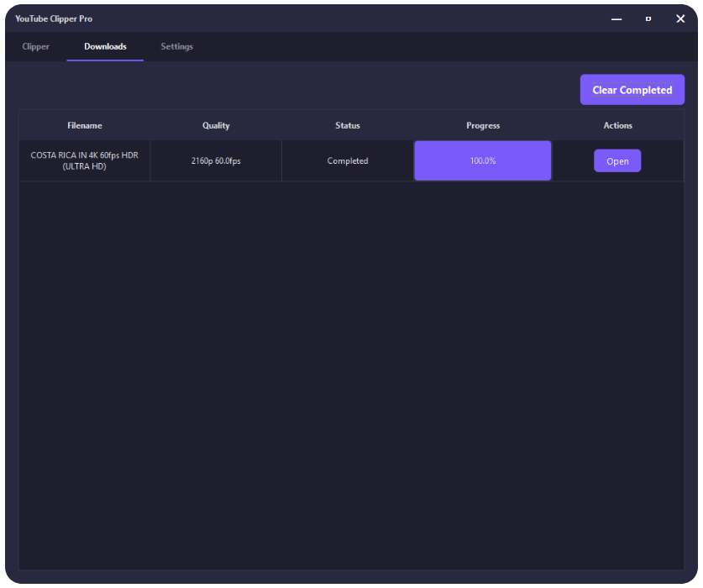
Task: Click the 2160p 60.0fps quality cell
Action: 216,160
